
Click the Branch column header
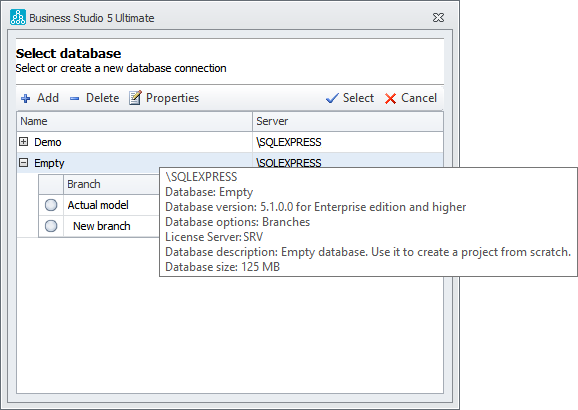pyautogui.click(x=111, y=184)
